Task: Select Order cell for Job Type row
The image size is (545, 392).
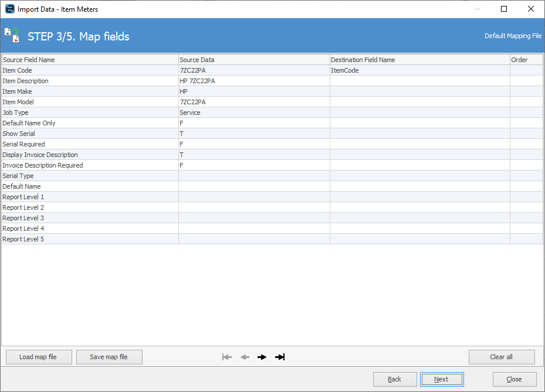Action: [526, 113]
